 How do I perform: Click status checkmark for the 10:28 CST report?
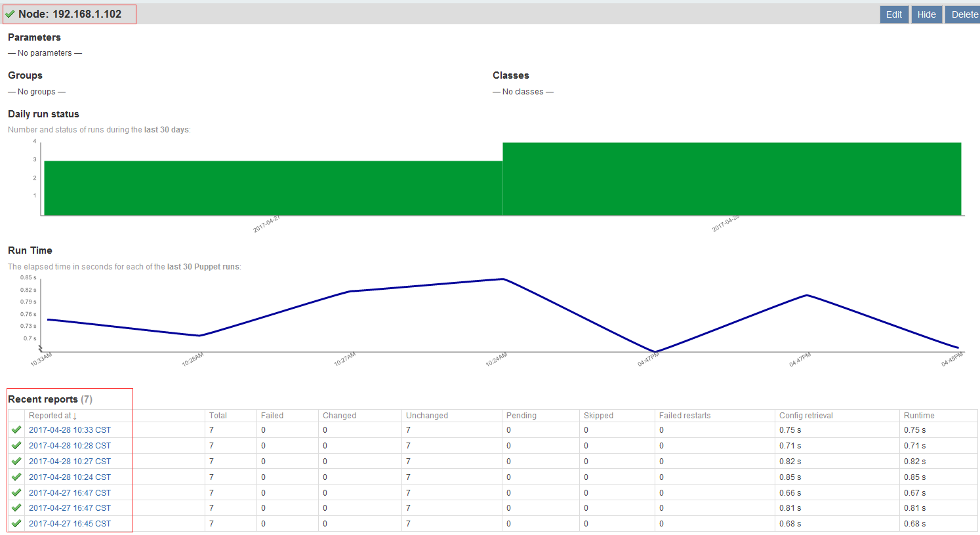coord(16,446)
